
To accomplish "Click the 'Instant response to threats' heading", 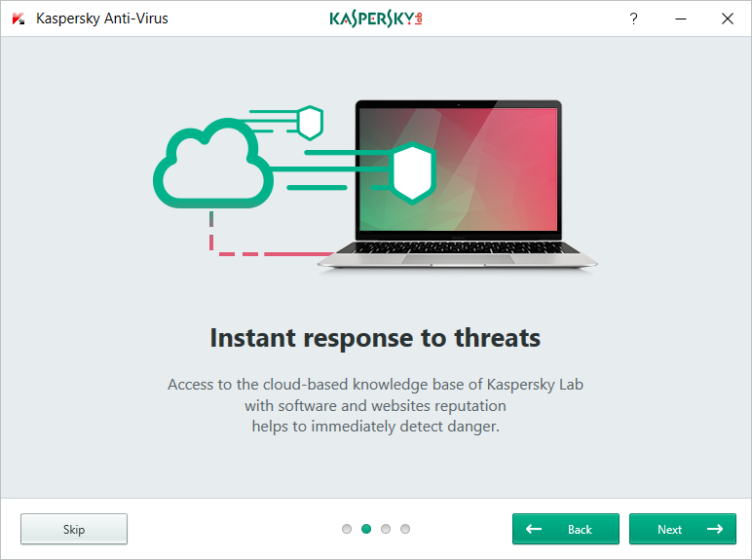I will [376, 338].
